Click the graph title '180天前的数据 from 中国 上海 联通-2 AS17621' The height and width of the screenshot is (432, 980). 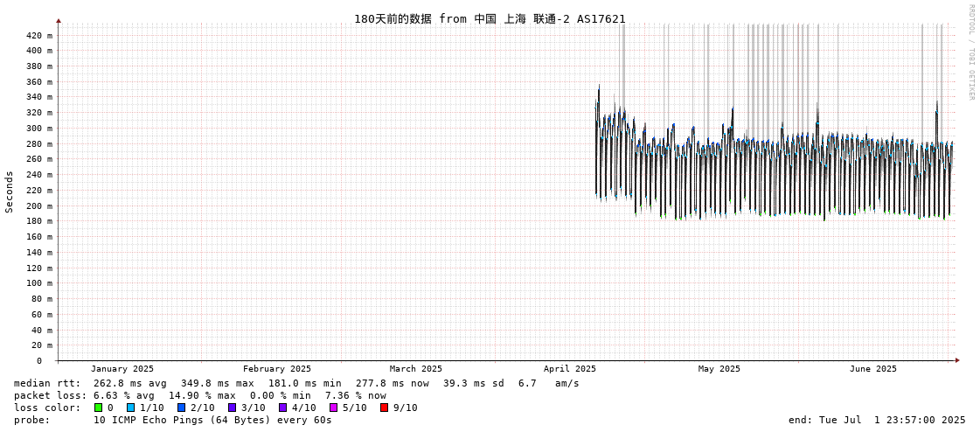[490, 18]
